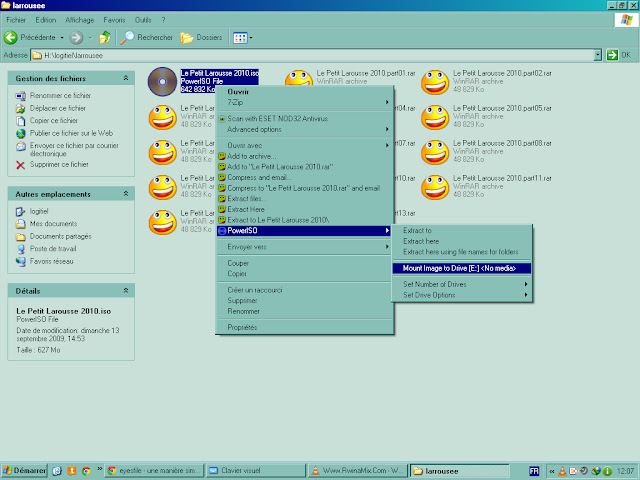
Task: Click Renommer ce fichier icon
Action: click(20, 96)
